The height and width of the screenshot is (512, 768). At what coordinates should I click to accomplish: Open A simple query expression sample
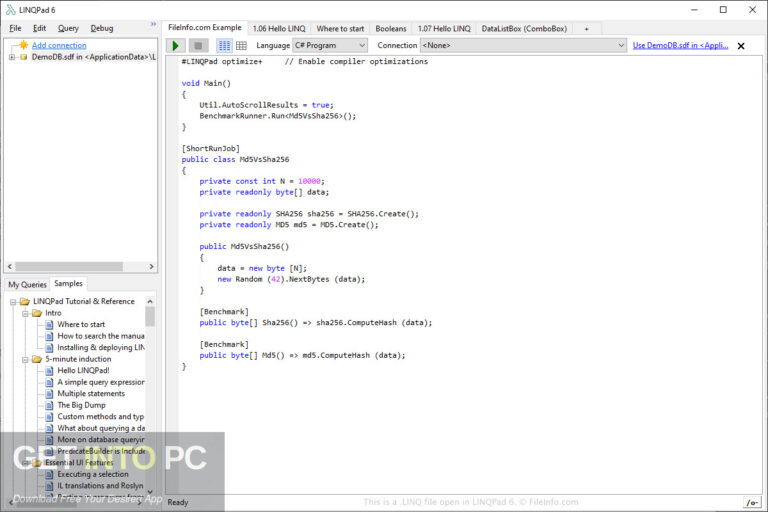click(101, 382)
